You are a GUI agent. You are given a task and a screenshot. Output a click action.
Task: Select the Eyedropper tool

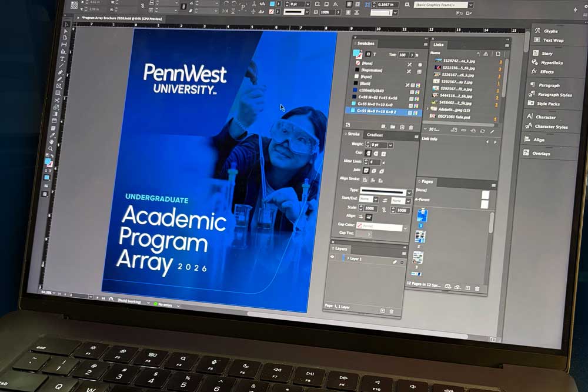(52, 135)
